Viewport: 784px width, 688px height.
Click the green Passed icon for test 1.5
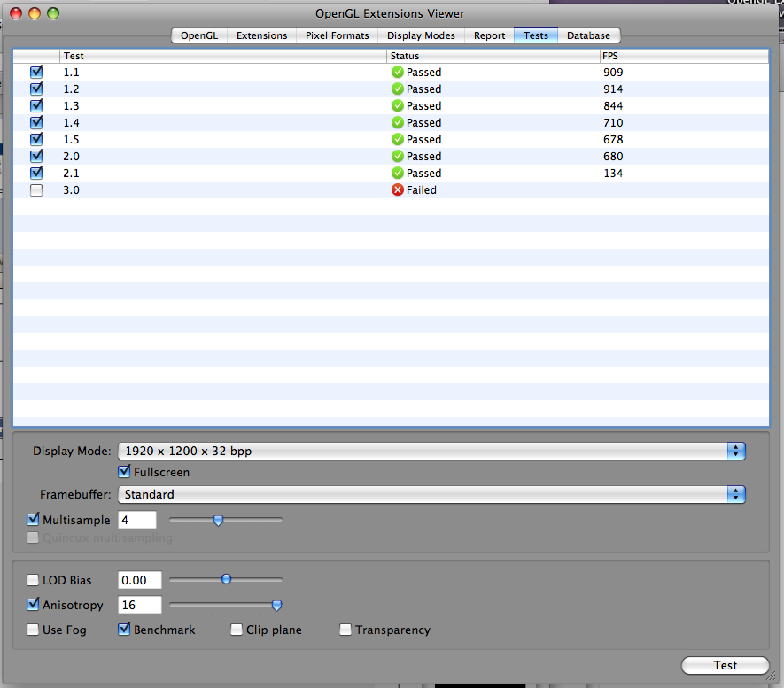pyautogui.click(x=398, y=139)
